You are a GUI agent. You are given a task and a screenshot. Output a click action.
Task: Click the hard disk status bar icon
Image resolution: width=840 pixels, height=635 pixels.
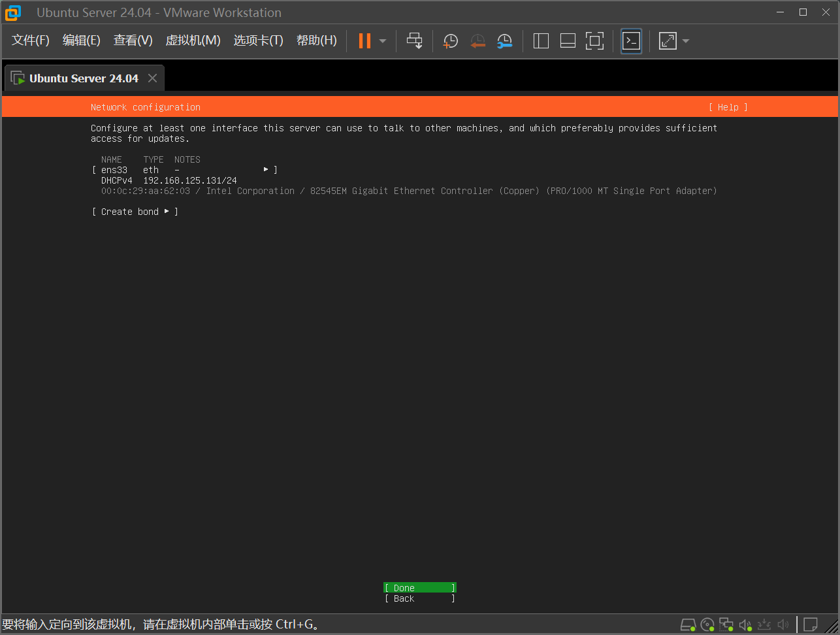coord(688,625)
